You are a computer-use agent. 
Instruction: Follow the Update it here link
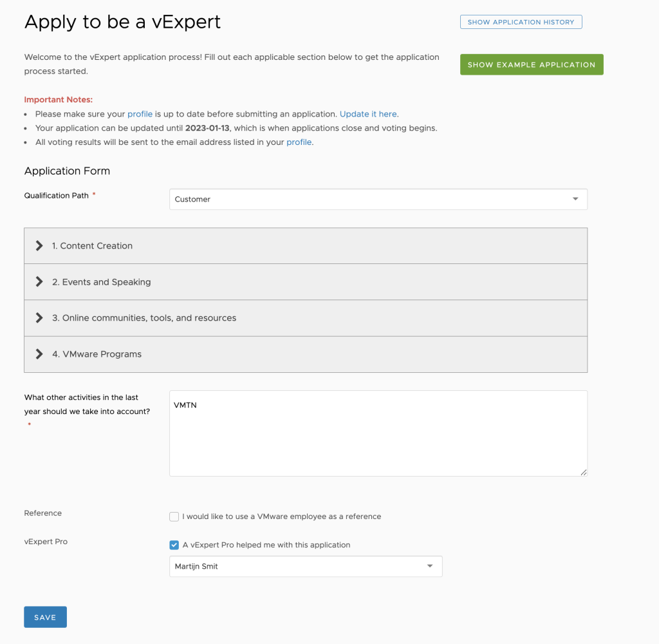click(368, 114)
